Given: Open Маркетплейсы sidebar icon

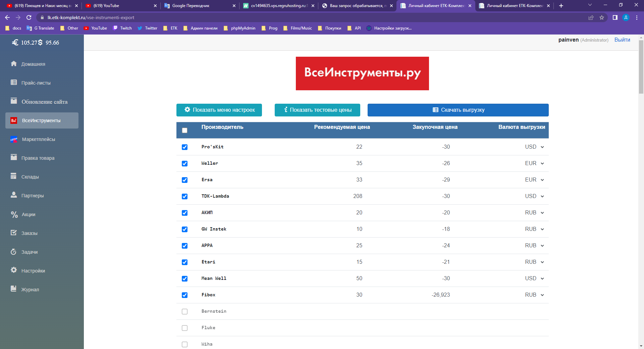Looking at the screenshot, I should point(14,139).
